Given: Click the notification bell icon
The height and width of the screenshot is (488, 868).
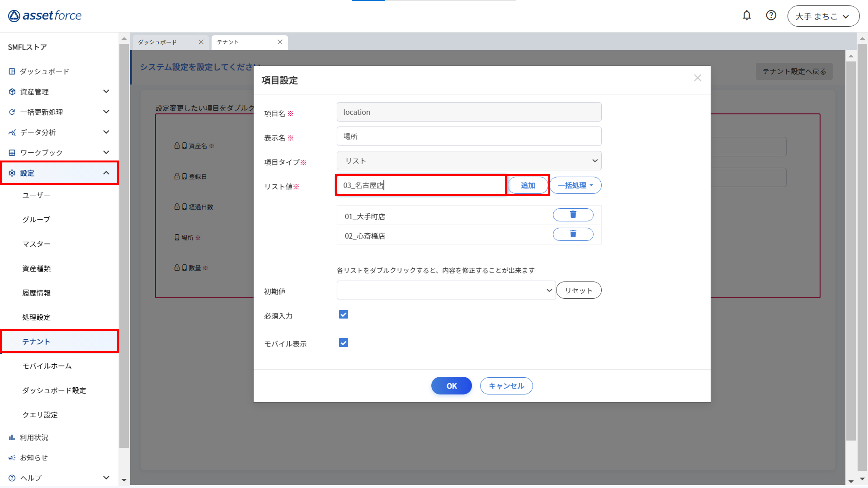Looking at the screenshot, I should [x=746, y=16].
